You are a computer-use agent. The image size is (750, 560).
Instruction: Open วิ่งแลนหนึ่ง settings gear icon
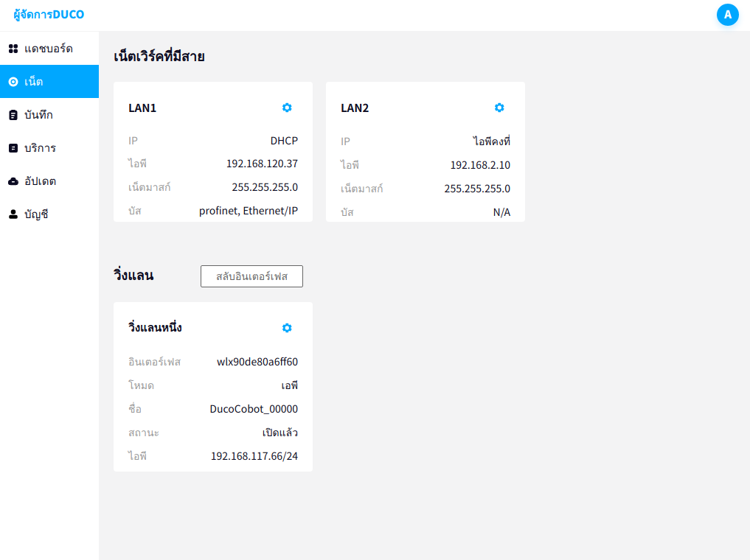click(287, 328)
